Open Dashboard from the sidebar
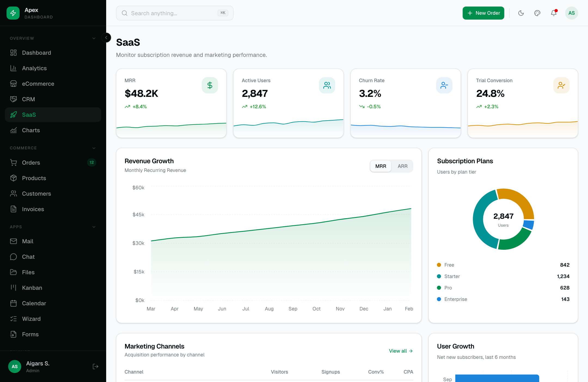 pyautogui.click(x=53, y=53)
